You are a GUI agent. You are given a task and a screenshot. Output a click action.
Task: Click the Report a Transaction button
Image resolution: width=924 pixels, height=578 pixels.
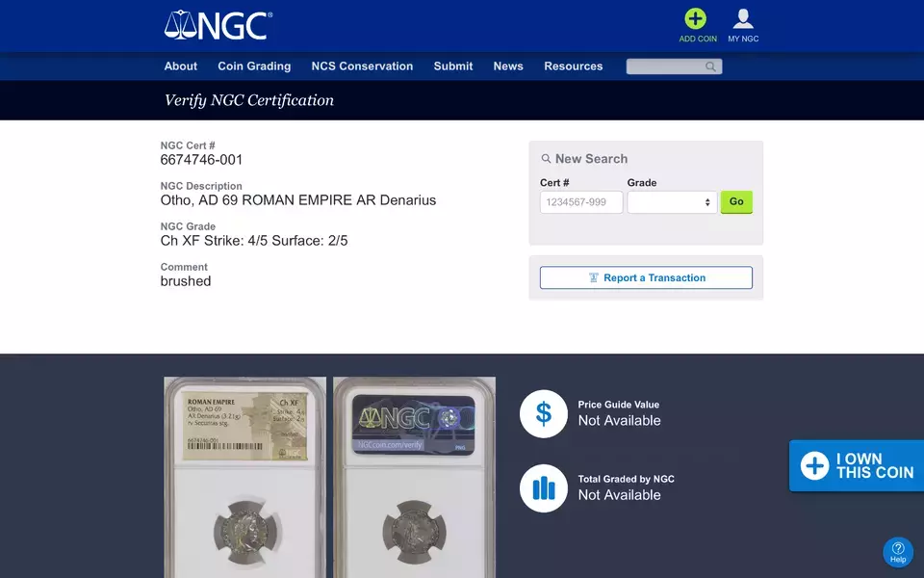(x=646, y=277)
